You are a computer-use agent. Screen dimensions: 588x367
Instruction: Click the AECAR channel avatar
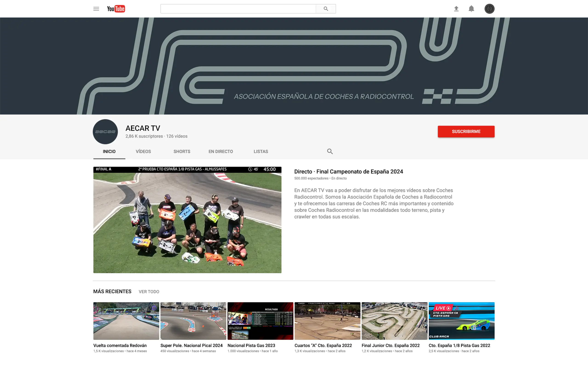[105, 132]
